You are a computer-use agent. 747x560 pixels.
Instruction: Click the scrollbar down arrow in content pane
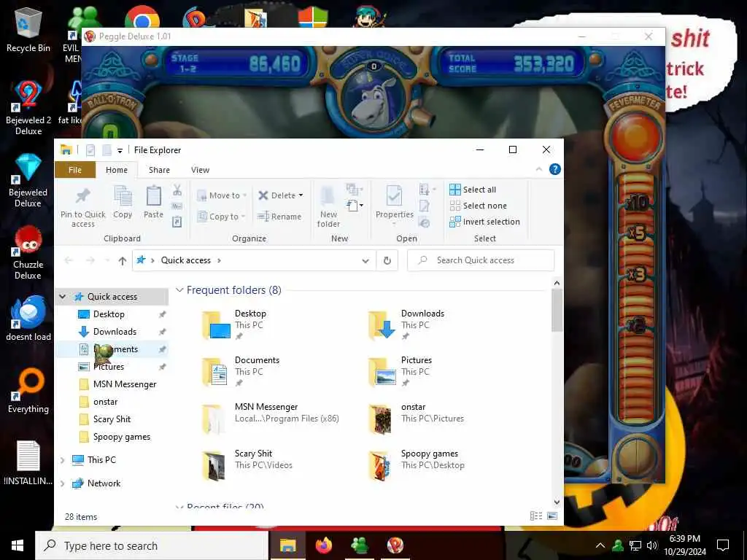(x=557, y=502)
